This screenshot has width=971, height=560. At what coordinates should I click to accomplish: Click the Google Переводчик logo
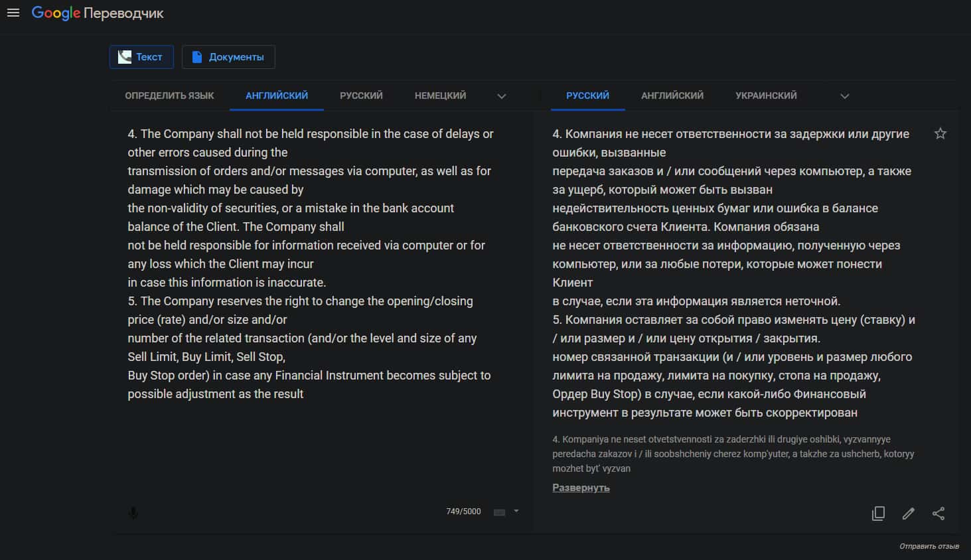(x=98, y=13)
